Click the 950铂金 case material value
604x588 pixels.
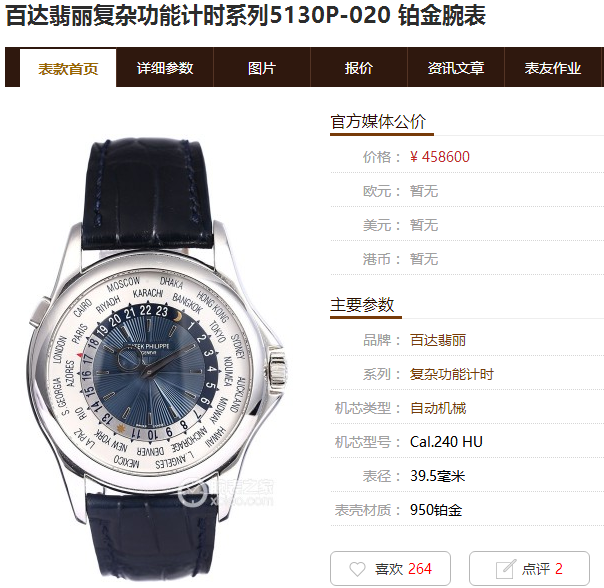pyautogui.click(x=436, y=510)
